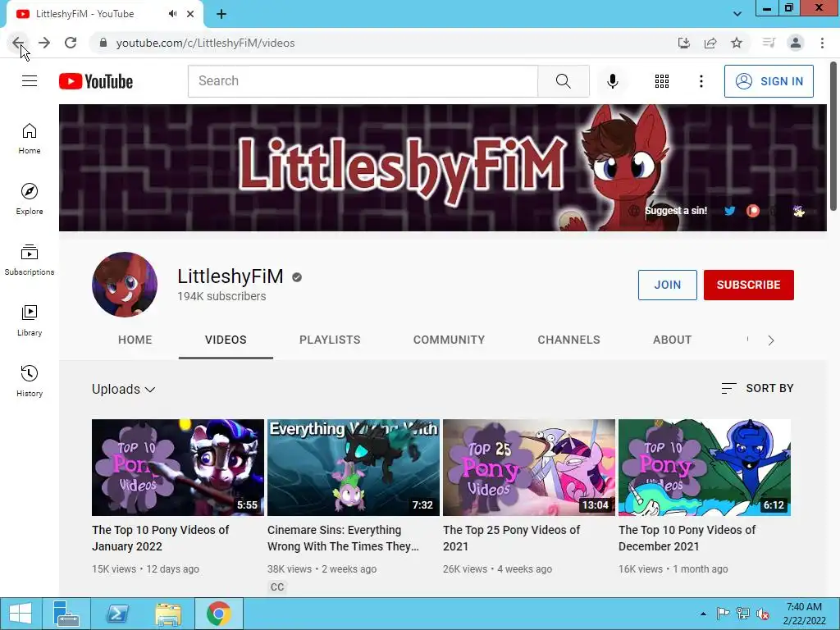Open Top 25 Pony Videos 2021 thumbnail
Image resolution: width=840 pixels, height=630 pixels.
pyautogui.click(x=529, y=468)
